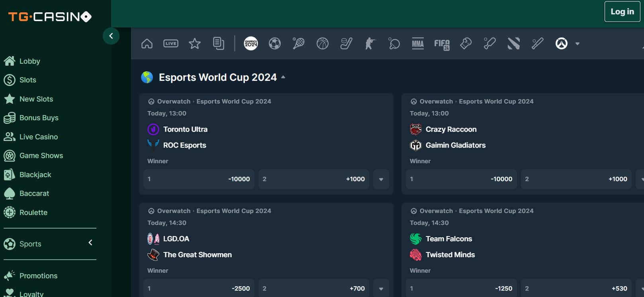The width and height of the screenshot is (644, 297).
Task: Open New Slots in sidebar
Action: pos(36,99)
